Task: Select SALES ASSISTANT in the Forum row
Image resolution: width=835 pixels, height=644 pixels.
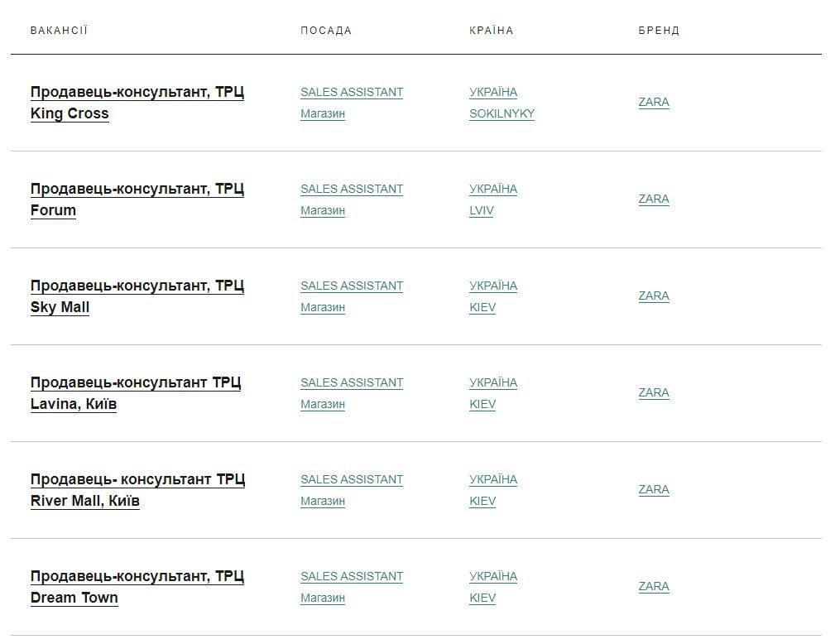Action: (x=351, y=190)
